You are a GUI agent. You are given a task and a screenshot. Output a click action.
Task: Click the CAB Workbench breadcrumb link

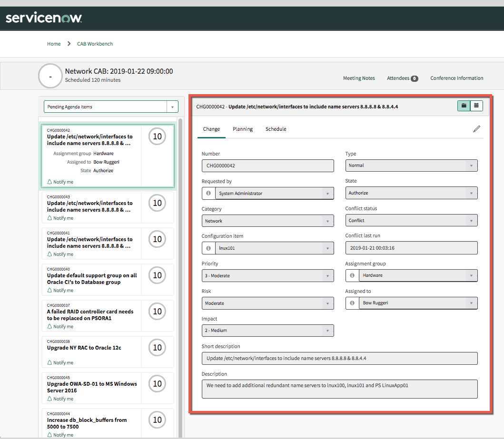tap(95, 44)
